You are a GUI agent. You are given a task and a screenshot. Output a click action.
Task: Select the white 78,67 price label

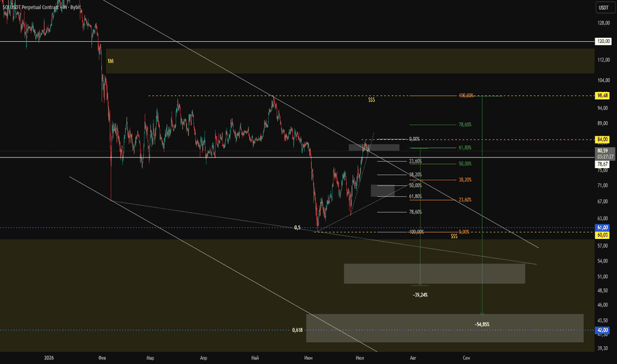(602, 164)
